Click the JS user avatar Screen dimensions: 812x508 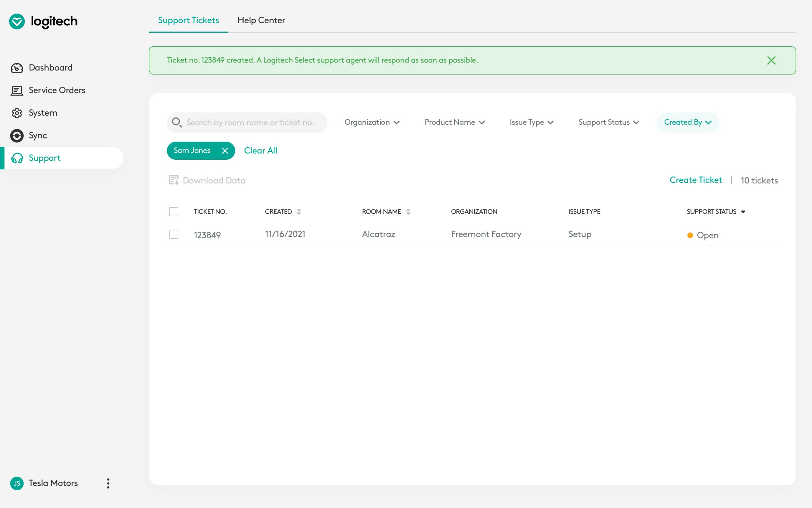17,483
